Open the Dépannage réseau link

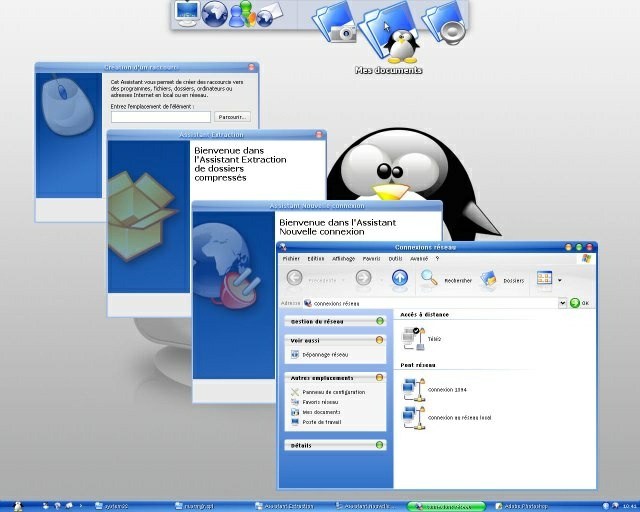coord(325,355)
